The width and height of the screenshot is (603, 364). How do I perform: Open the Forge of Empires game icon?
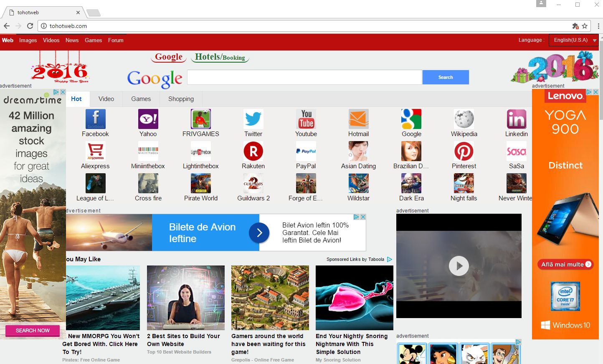306,183
